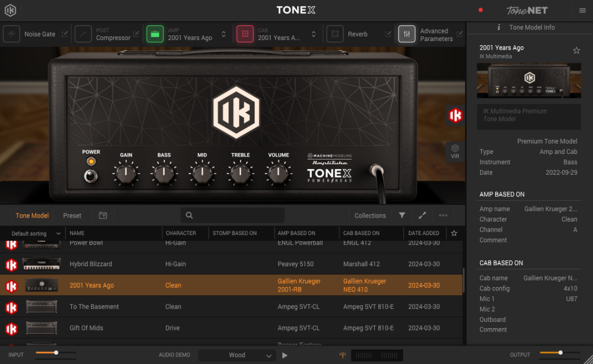Open the tuner fork icon

[x=343, y=355]
